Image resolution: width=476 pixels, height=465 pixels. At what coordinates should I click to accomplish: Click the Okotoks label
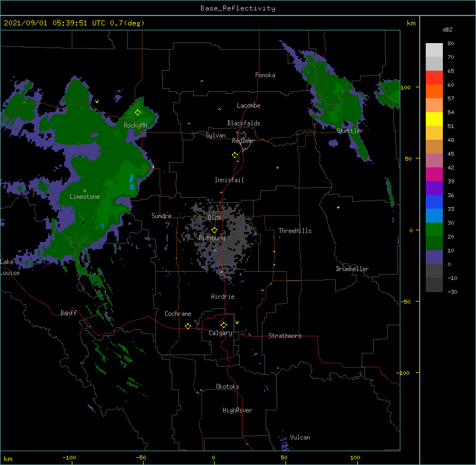(228, 387)
